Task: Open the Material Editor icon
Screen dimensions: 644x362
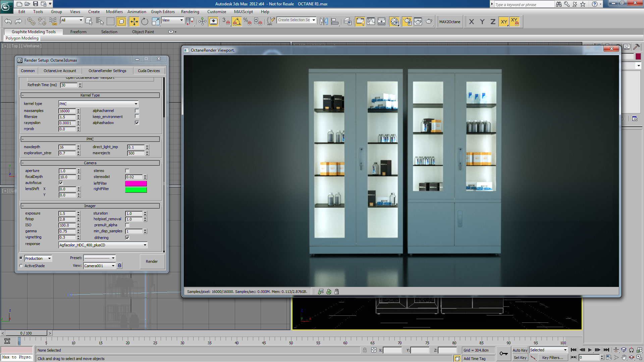Action: 394,22
